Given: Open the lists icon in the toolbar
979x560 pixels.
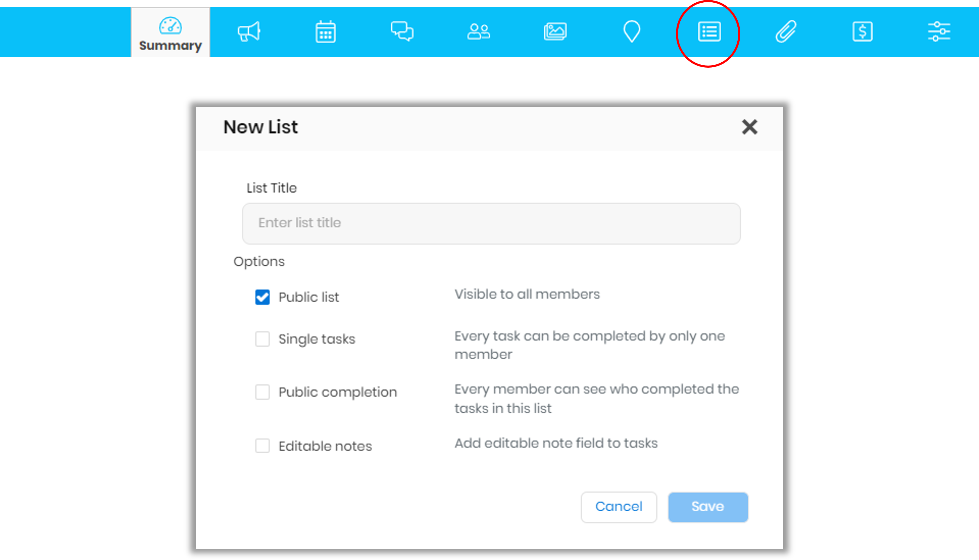Looking at the screenshot, I should (x=709, y=31).
